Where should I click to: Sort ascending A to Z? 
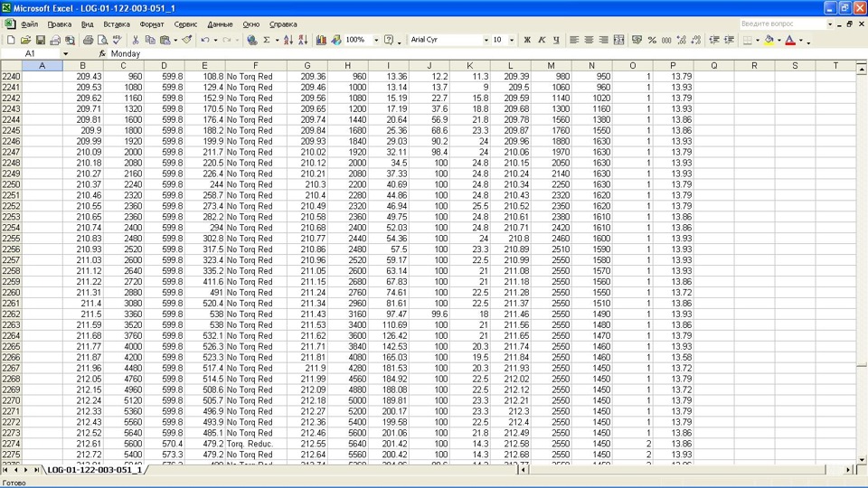[288, 40]
